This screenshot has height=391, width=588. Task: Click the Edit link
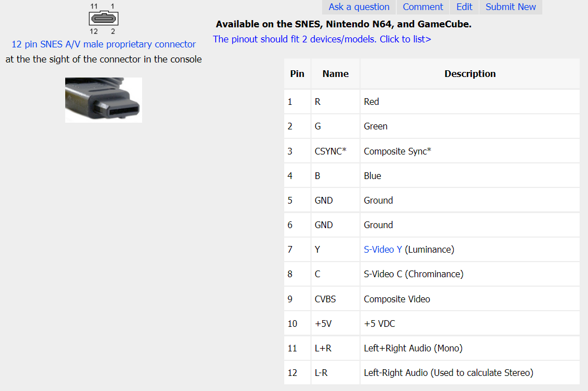pyautogui.click(x=464, y=7)
